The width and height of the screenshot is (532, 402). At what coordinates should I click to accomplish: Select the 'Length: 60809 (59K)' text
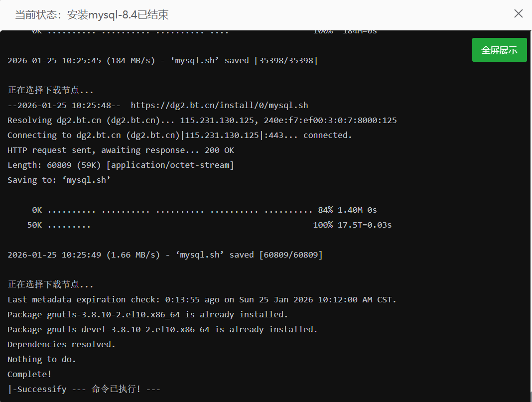121,165
